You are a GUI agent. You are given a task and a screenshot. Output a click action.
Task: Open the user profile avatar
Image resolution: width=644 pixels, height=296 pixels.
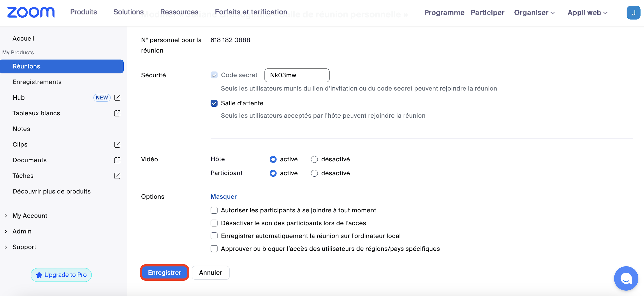pos(633,12)
